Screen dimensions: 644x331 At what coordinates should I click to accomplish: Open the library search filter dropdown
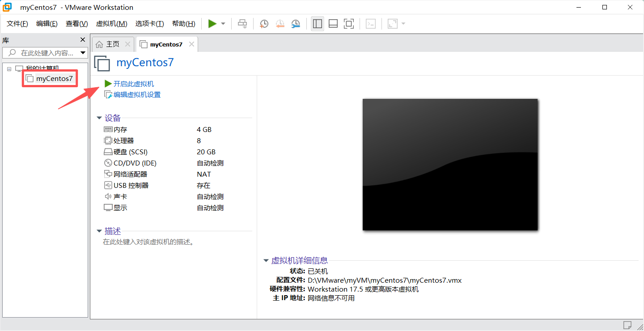click(x=83, y=53)
